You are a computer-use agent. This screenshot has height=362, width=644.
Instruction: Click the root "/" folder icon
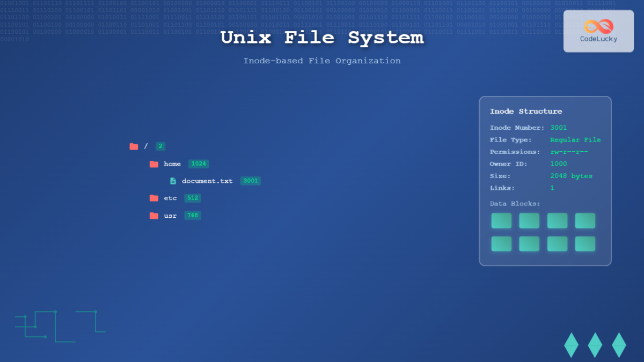click(x=134, y=146)
